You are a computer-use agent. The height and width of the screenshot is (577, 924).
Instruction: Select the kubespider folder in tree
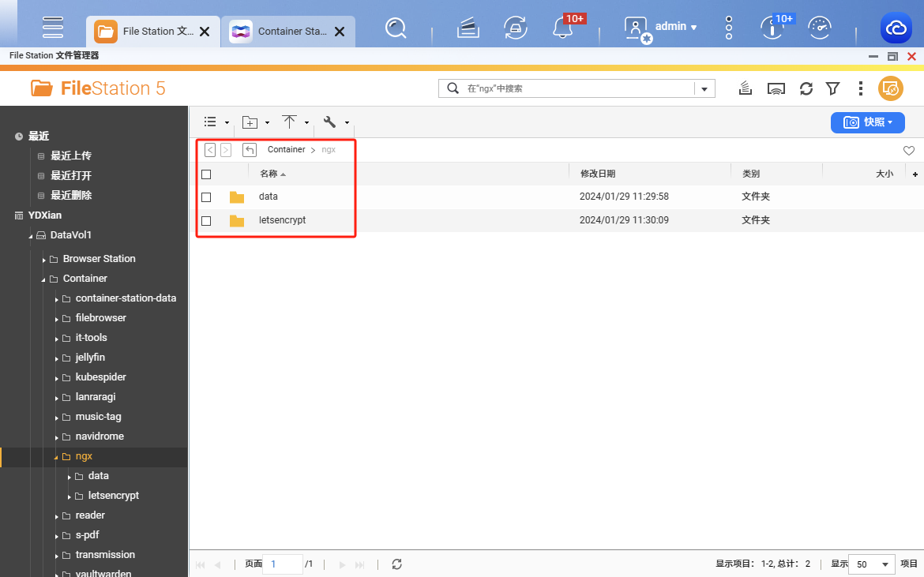coord(101,377)
